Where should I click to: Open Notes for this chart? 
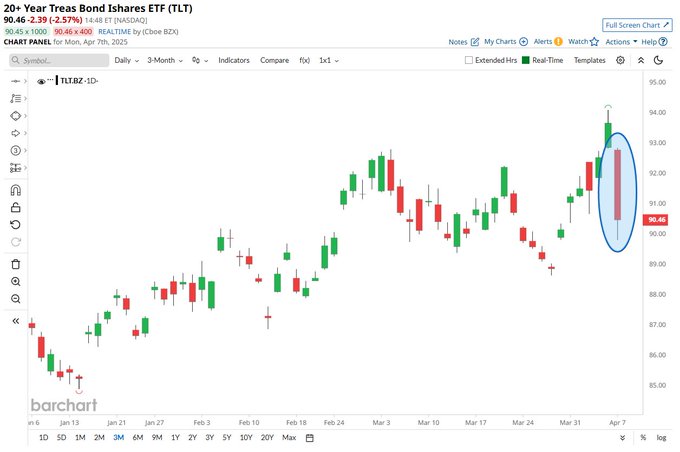463,42
